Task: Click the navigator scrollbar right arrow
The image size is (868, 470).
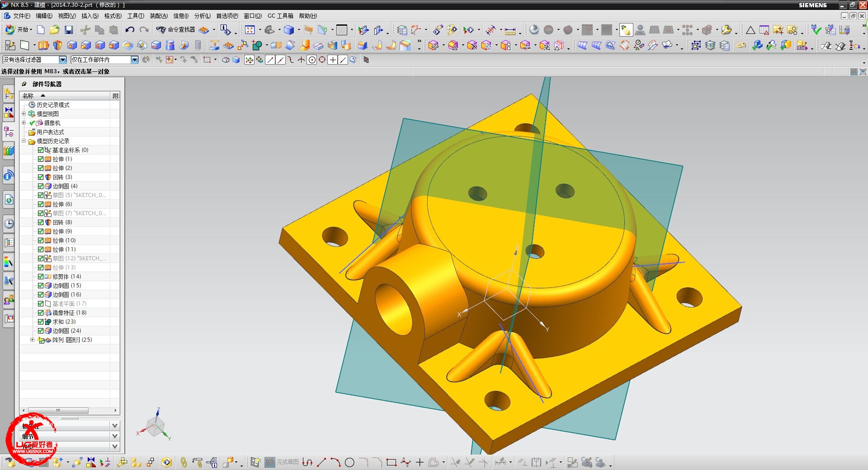Action: click(x=116, y=411)
